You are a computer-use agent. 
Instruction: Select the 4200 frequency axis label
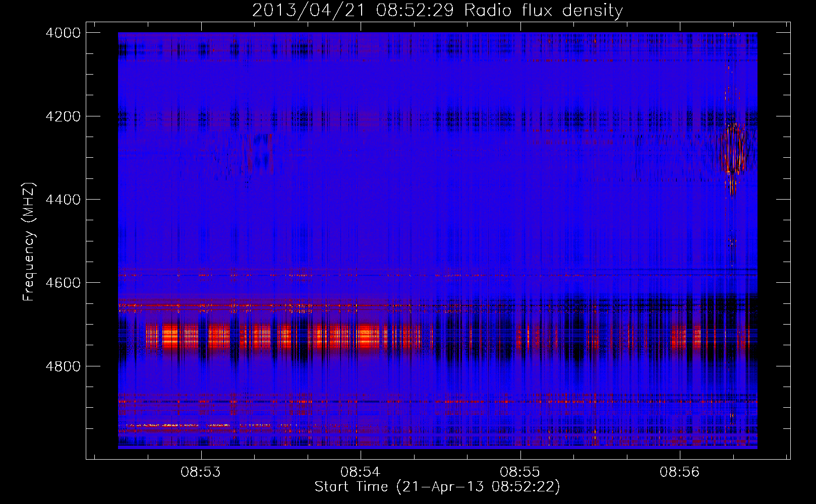[63, 116]
